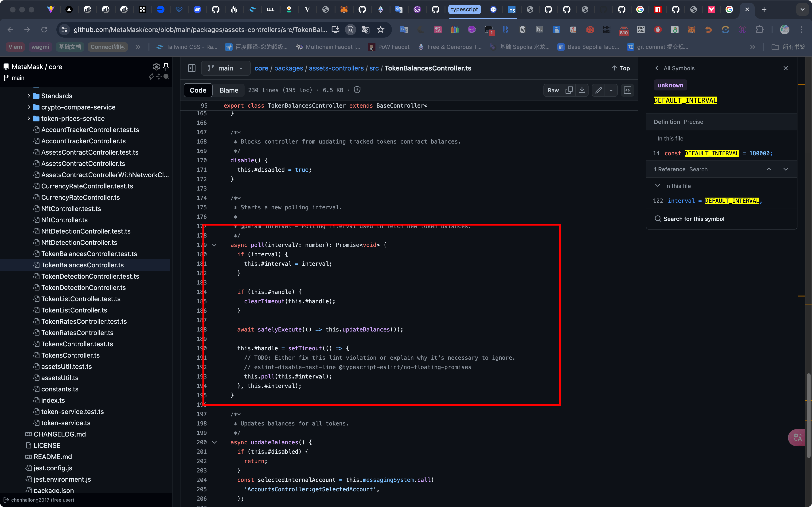Image resolution: width=812 pixels, height=507 pixels.
Task: Open the main branch dropdown
Action: point(225,68)
